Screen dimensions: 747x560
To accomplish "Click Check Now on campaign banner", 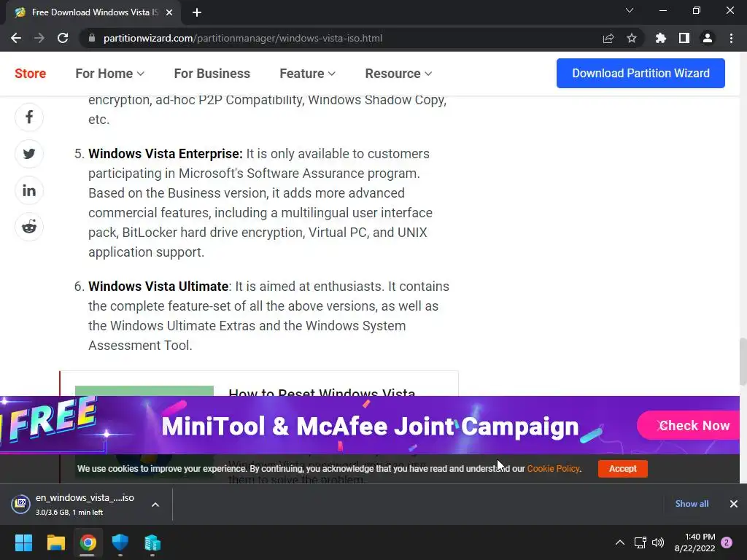I will pos(689,425).
